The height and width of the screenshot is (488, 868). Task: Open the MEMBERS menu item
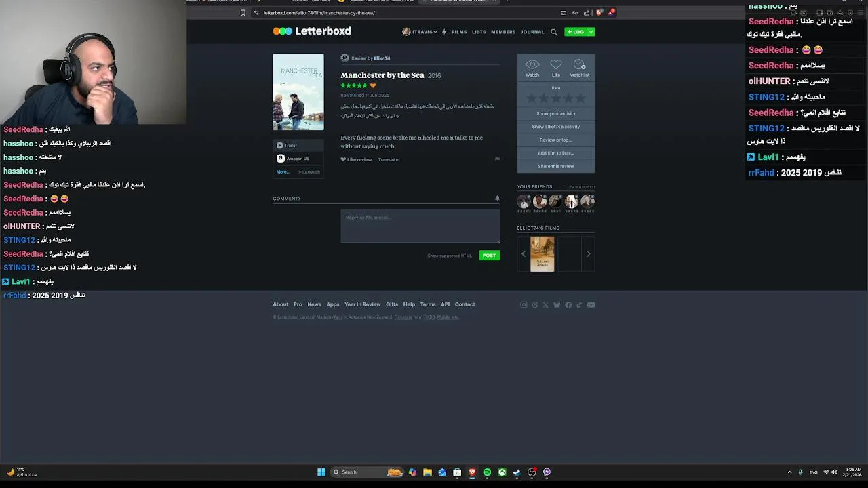click(503, 32)
